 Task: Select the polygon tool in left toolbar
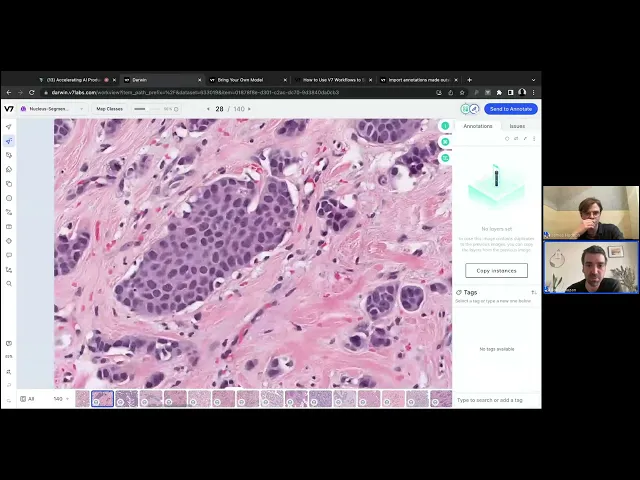click(9, 169)
